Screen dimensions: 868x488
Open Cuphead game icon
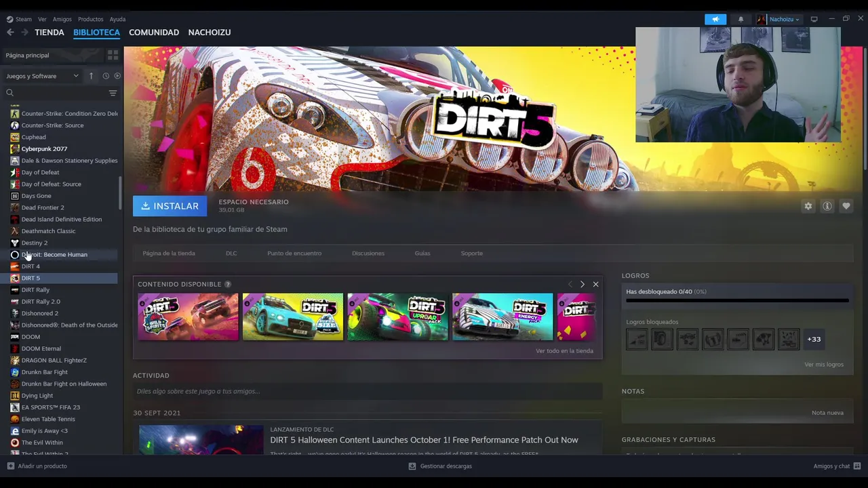(15, 137)
